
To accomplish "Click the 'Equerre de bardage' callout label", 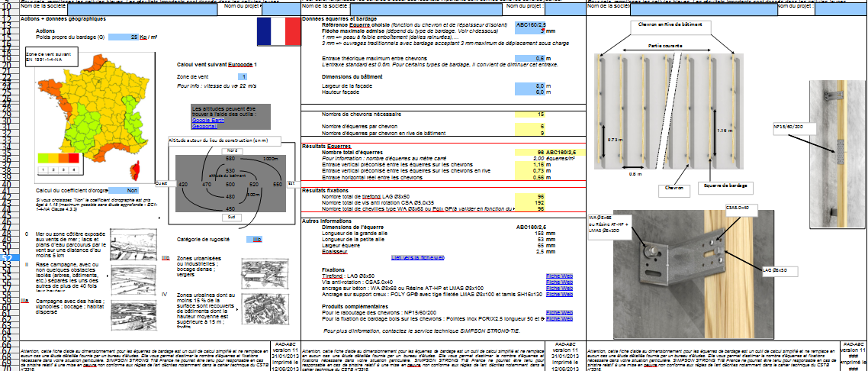I will pyautogui.click(x=725, y=187).
